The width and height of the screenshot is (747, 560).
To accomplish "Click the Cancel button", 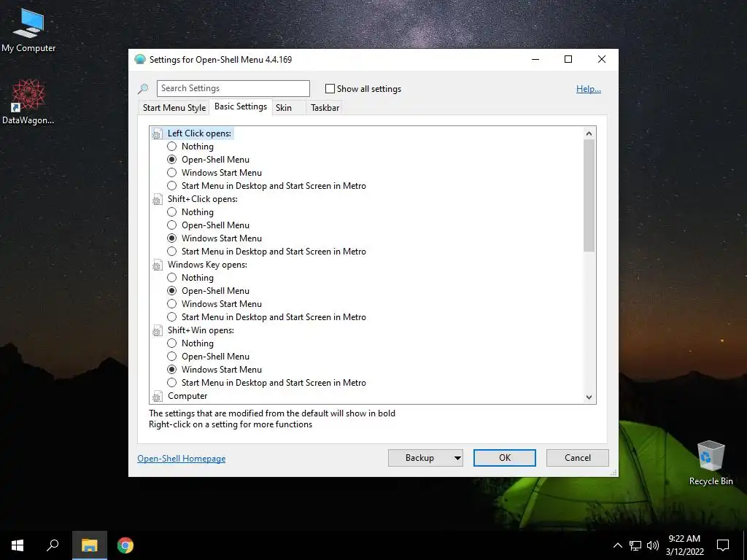I will click(x=578, y=458).
